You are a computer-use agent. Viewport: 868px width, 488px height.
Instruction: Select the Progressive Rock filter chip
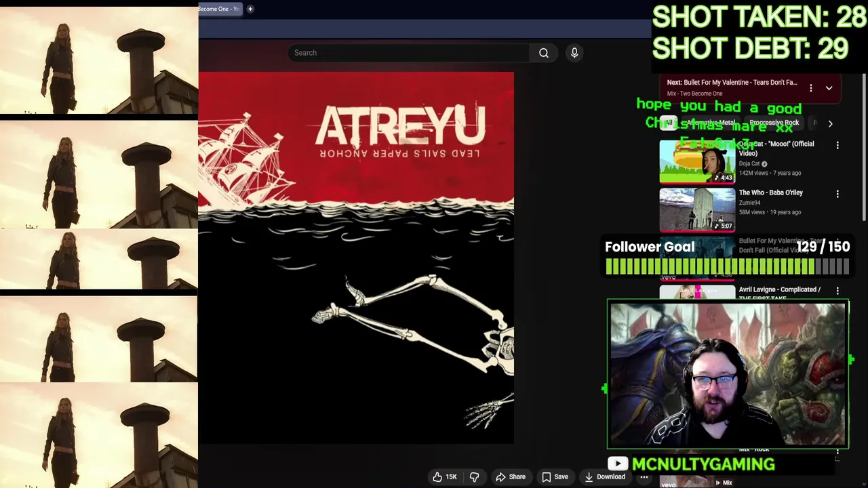click(774, 123)
